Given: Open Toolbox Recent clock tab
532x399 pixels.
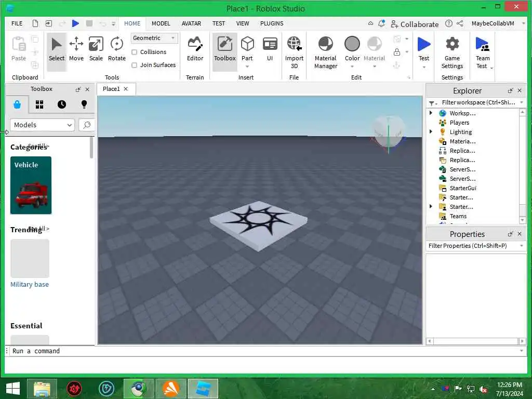Looking at the screenshot, I should [62, 104].
